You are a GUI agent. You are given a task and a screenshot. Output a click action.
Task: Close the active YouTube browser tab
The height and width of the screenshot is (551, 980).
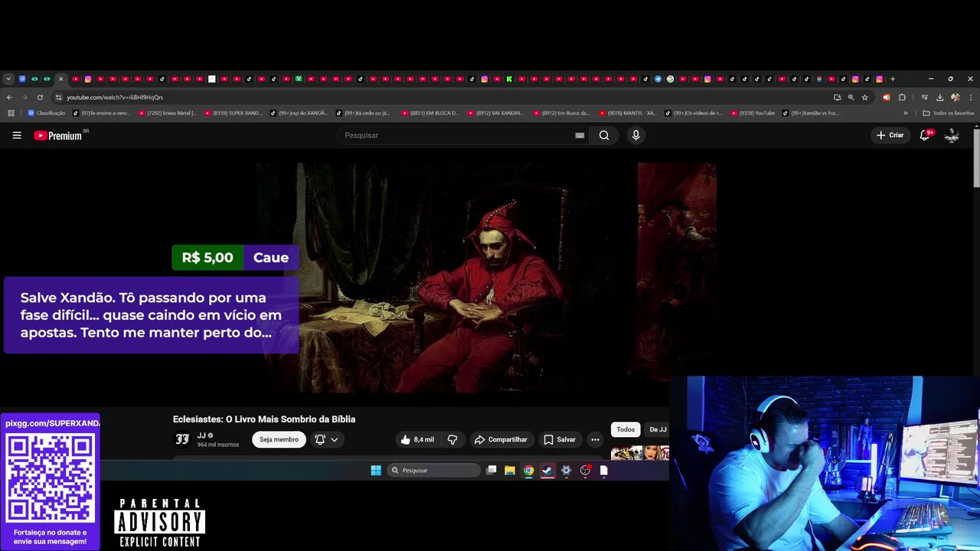click(x=60, y=79)
